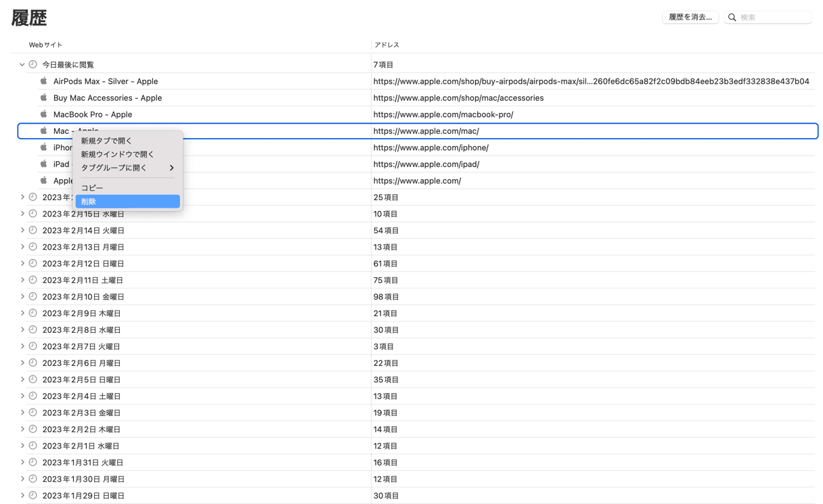Select Buy Mac Accessories - Apple entry
The width and height of the screenshot is (823, 504).
[x=108, y=97]
